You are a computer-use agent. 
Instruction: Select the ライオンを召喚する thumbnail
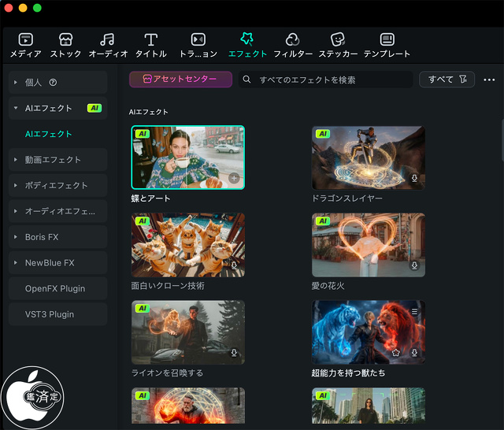188,332
